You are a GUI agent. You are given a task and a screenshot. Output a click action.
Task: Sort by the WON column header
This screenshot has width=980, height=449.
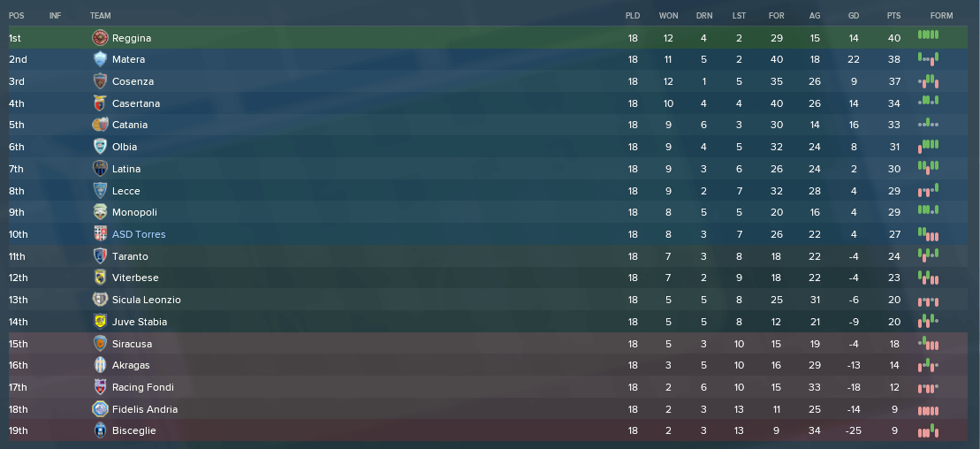click(x=668, y=16)
